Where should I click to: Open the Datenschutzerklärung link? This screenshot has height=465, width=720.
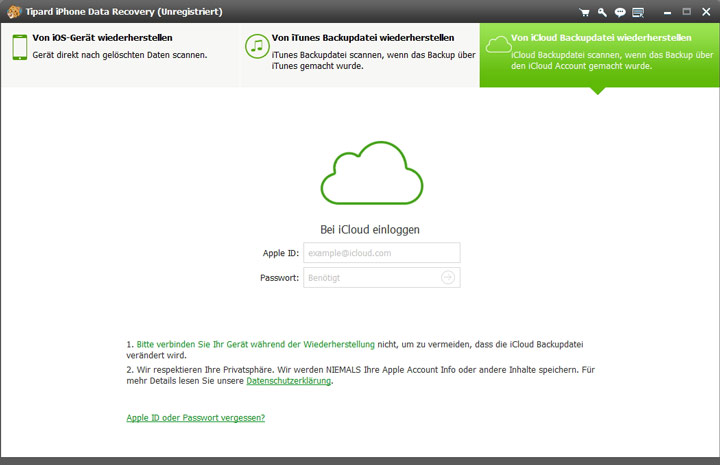point(289,381)
